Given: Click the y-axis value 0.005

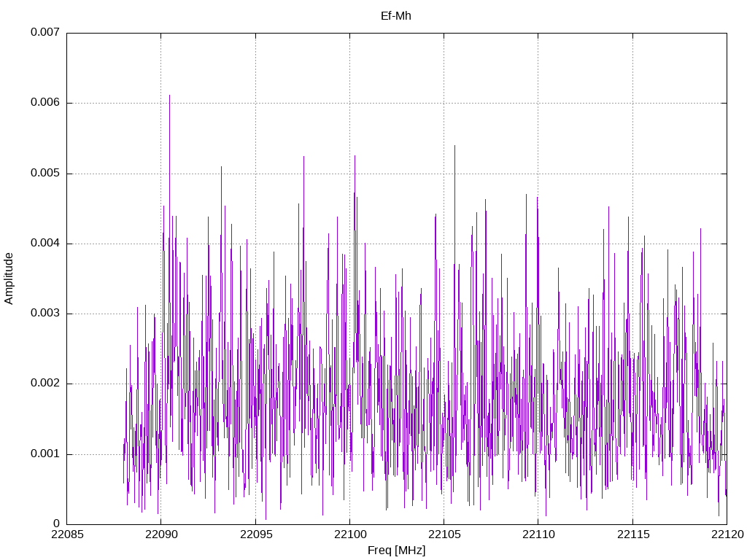Looking at the screenshot, I should click(45, 173).
